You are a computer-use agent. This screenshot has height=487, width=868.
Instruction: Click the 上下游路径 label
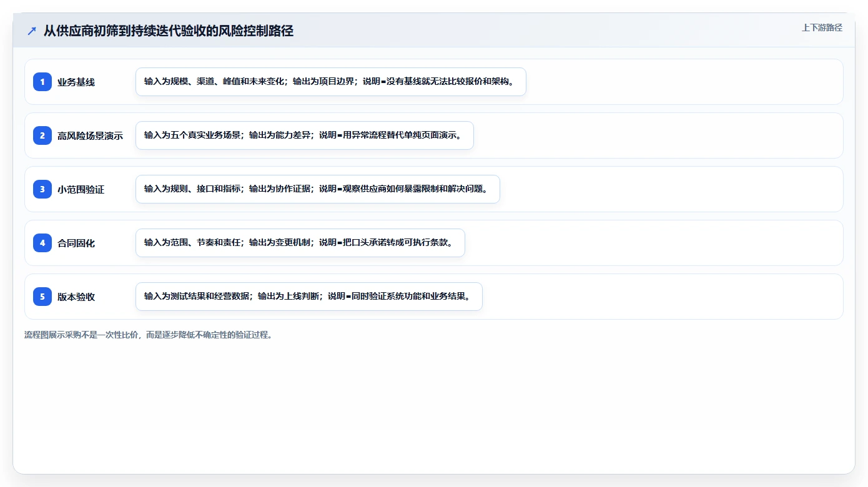822,27
